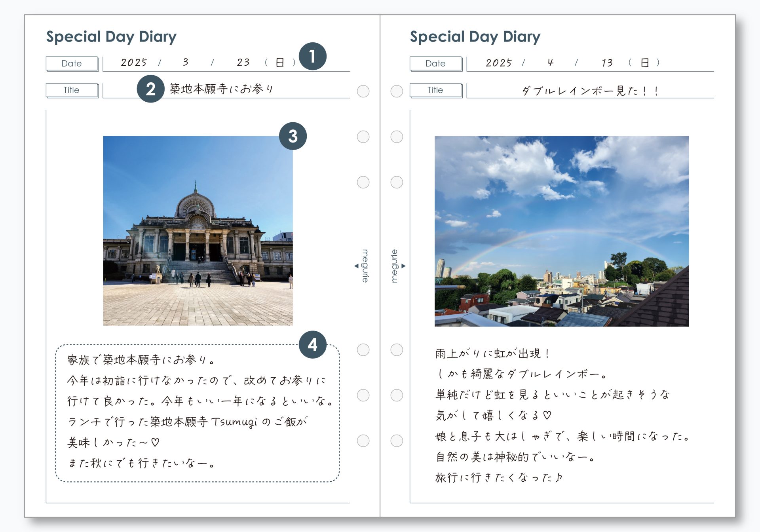Viewport: 760px width, 532px height.
Task: Click the number 3 callout badge
Action: [x=293, y=136]
